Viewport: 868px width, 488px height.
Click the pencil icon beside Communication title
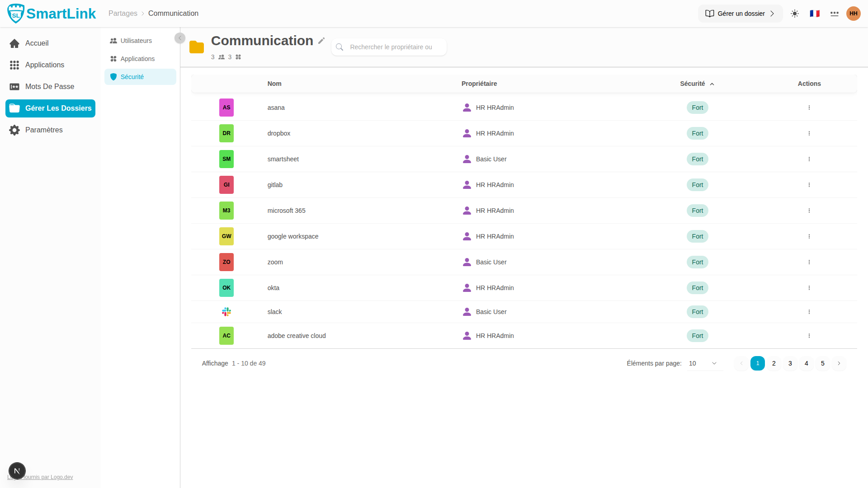pyautogui.click(x=321, y=41)
